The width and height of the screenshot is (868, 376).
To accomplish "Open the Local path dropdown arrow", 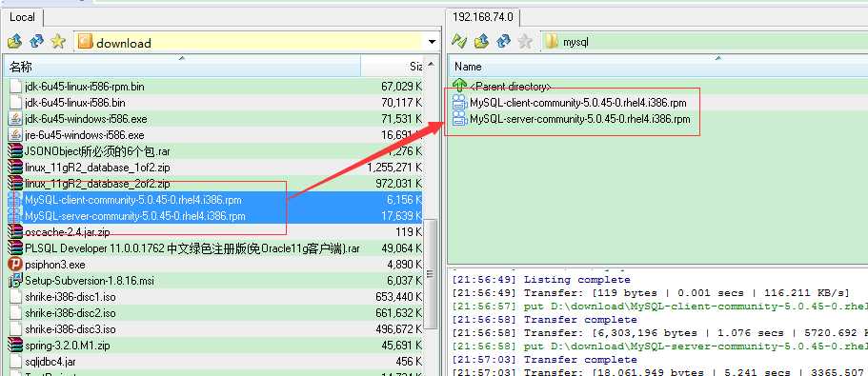I will click(x=432, y=42).
